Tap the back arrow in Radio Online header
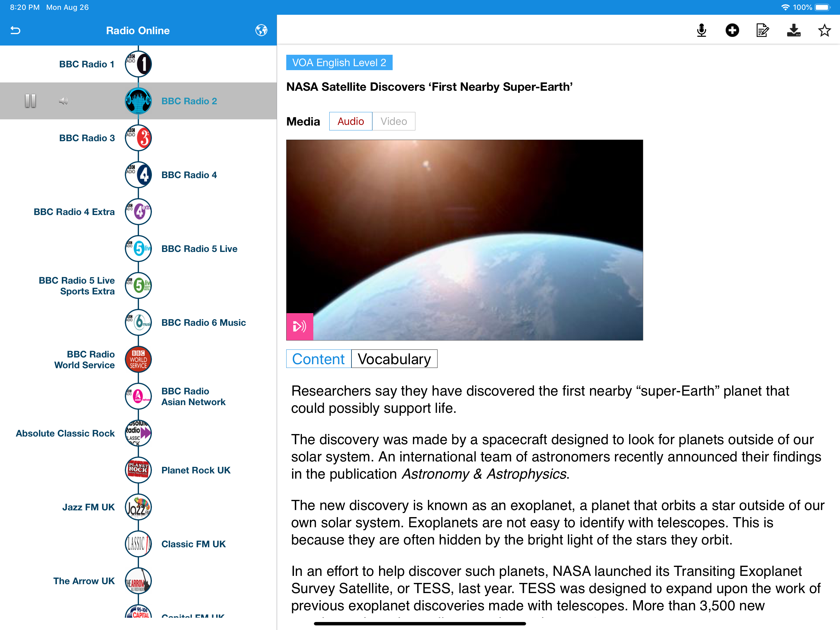840x630 pixels. tap(15, 30)
